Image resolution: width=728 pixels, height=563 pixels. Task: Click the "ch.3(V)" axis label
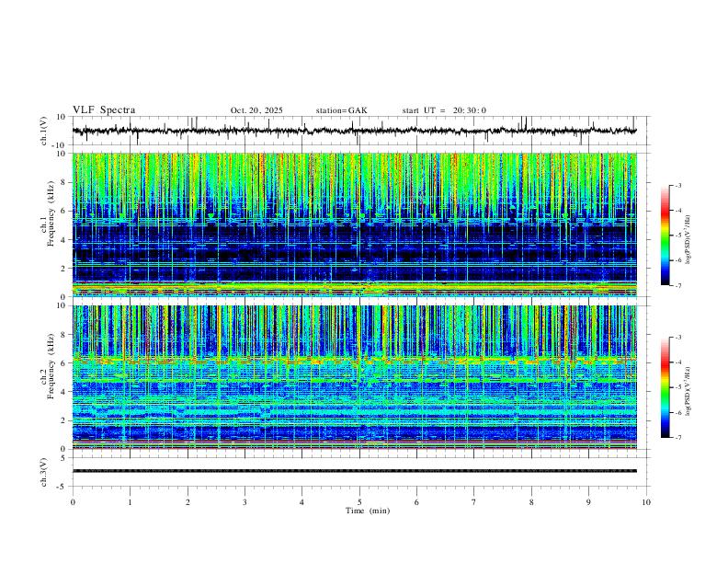44,472
